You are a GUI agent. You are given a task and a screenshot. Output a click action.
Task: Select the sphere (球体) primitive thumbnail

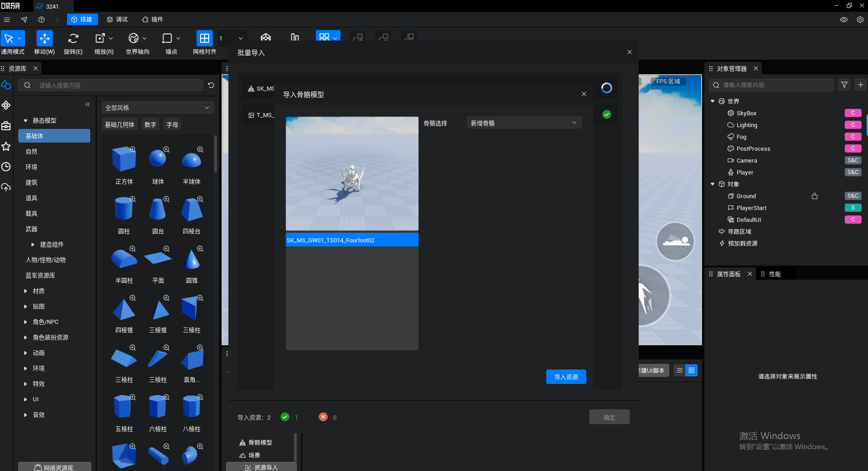tap(158, 159)
